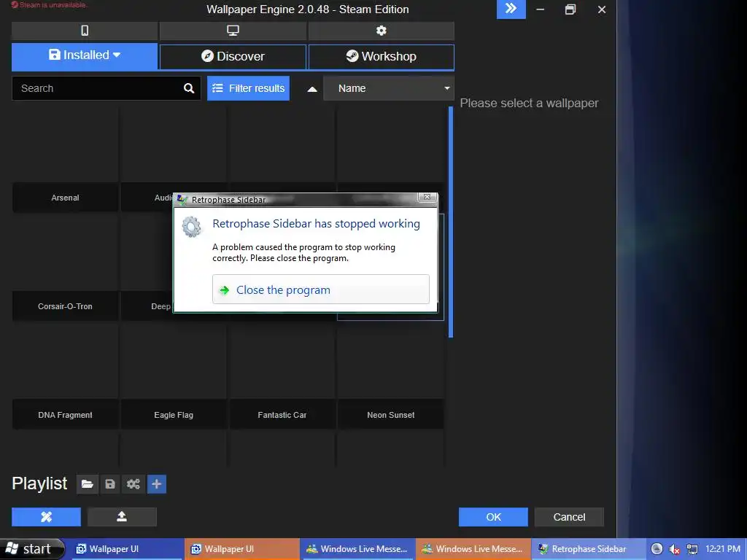Save the playlist with disk icon

click(x=110, y=484)
